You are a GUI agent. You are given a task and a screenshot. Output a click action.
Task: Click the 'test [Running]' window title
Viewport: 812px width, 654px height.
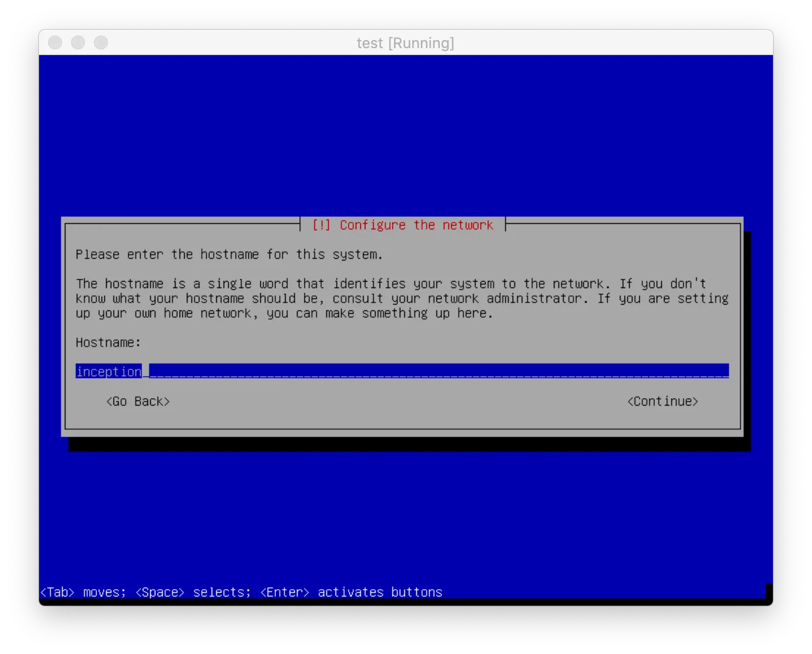tap(405, 43)
